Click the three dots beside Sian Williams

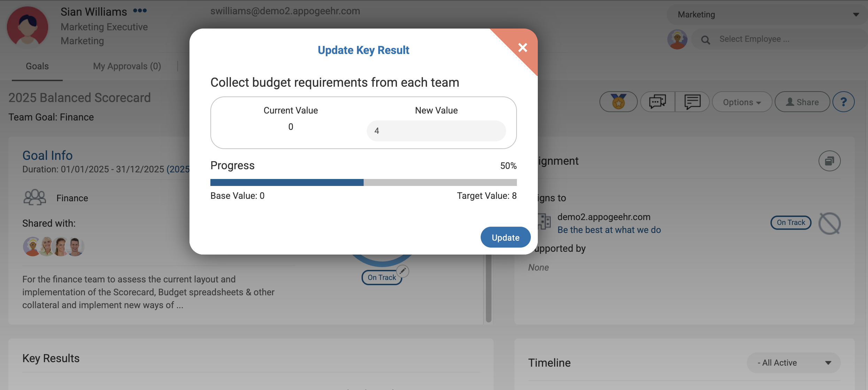(x=140, y=11)
